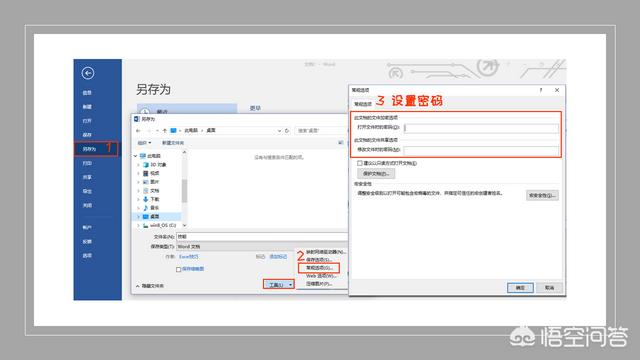Open the Info (信息) backstage item
The height and width of the screenshot is (360, 640).
87,93
